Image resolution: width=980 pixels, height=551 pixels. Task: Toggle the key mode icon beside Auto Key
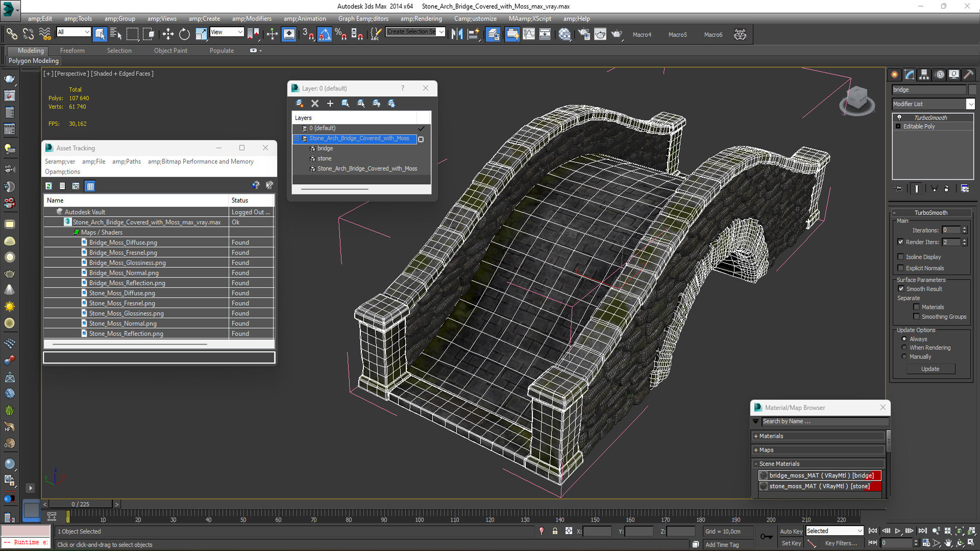[766, 537]
